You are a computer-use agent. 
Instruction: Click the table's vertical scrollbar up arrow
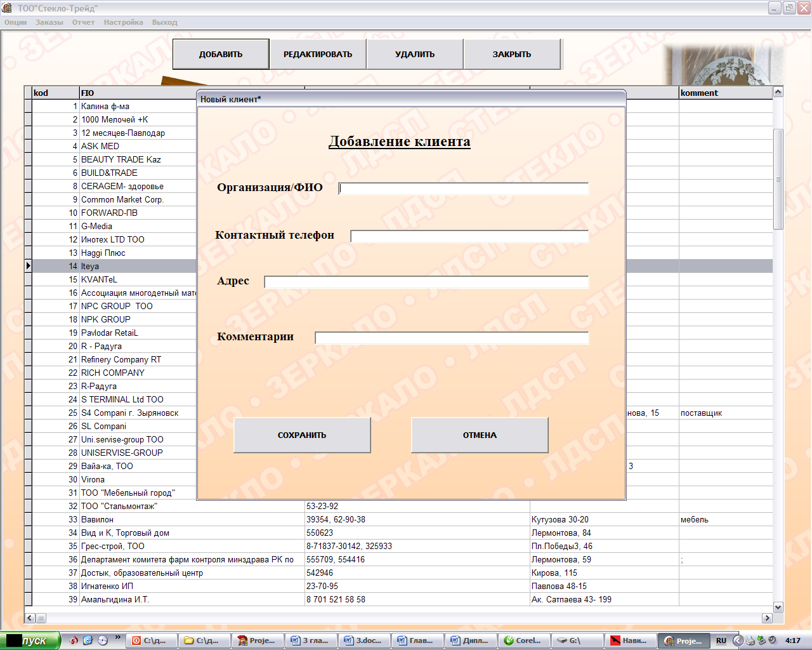pos(778,92)
